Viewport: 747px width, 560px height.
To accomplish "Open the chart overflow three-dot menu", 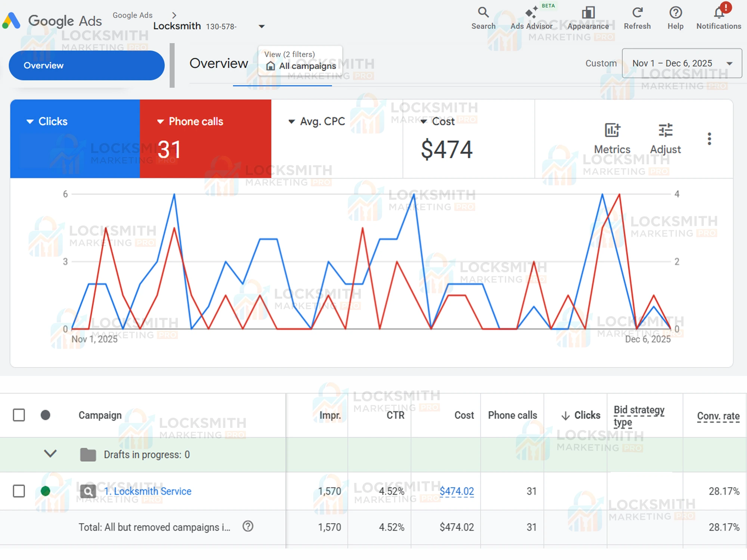I will coord(709,139).
